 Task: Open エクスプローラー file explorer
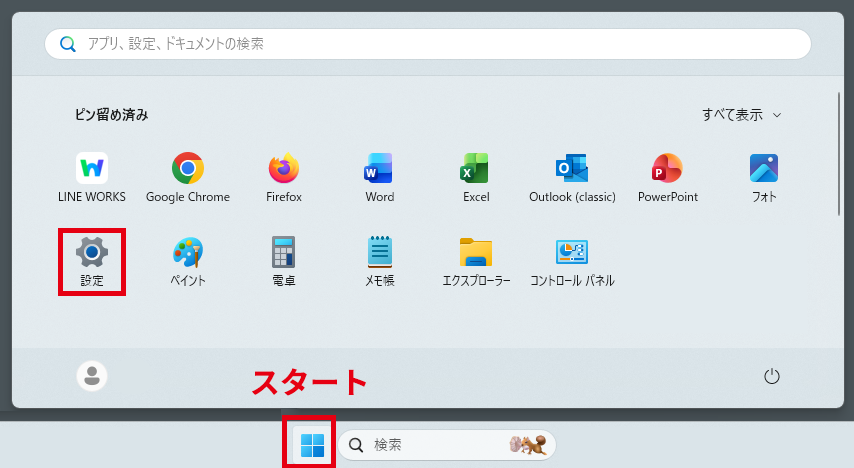click(476, 262)
